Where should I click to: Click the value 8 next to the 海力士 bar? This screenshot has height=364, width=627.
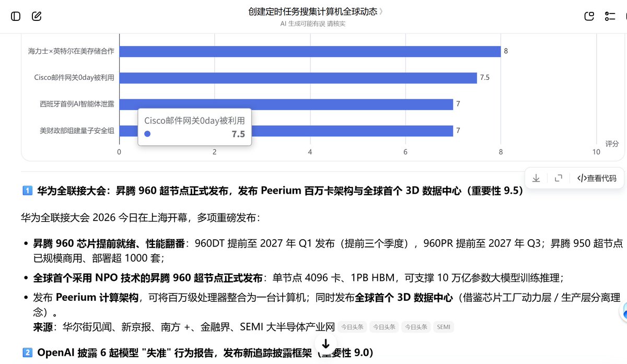coord(506,51)
